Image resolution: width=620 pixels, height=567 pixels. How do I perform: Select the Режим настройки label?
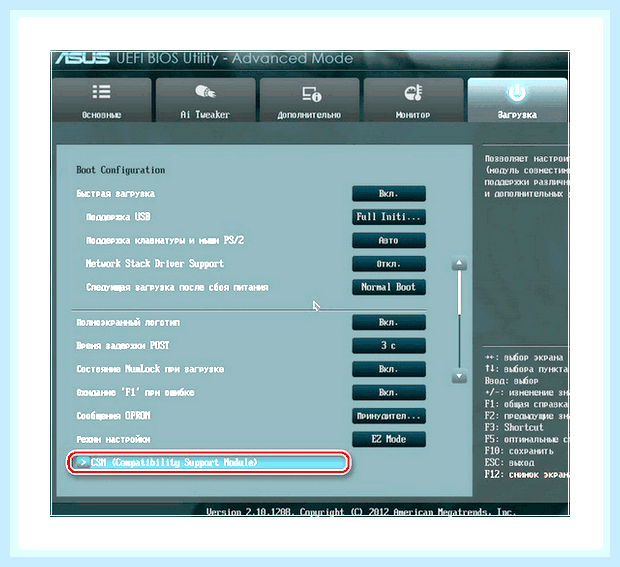[x=113, y=439]
